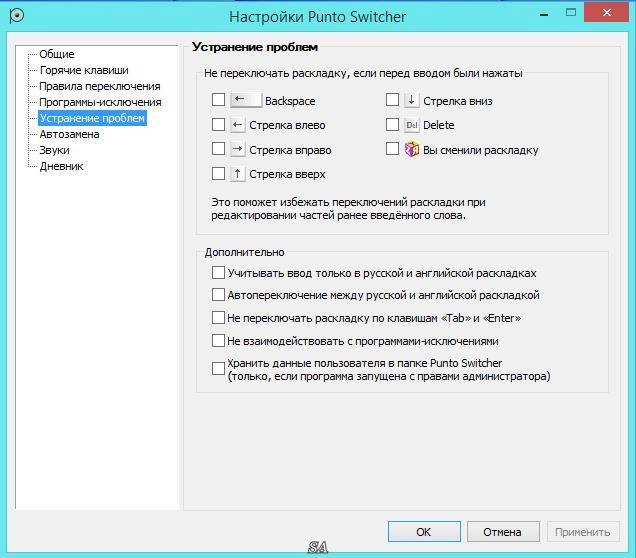This screenshot has height=558, width=636.
Task: Enable Автопереключение между русской и английской раскладкой
Action: tap(218, 294)
